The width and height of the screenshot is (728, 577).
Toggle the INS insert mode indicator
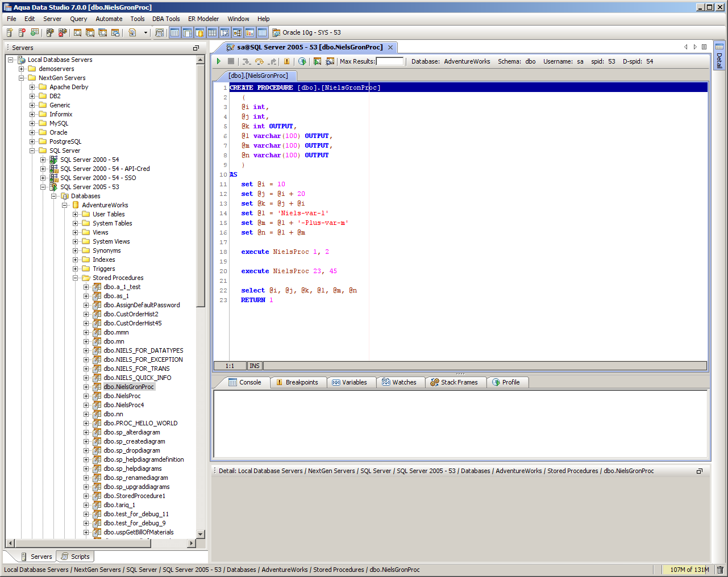point(255,366)
